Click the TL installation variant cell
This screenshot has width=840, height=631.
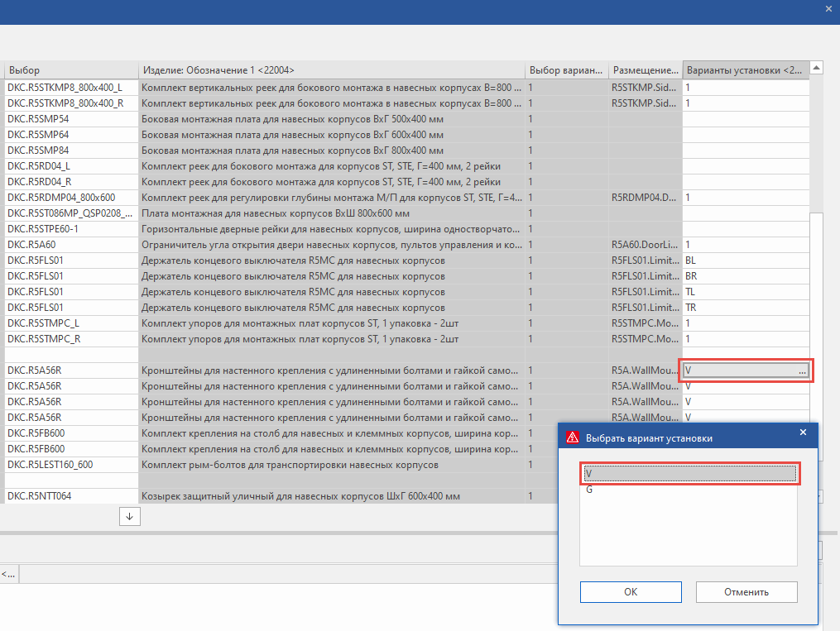(746, 292)
